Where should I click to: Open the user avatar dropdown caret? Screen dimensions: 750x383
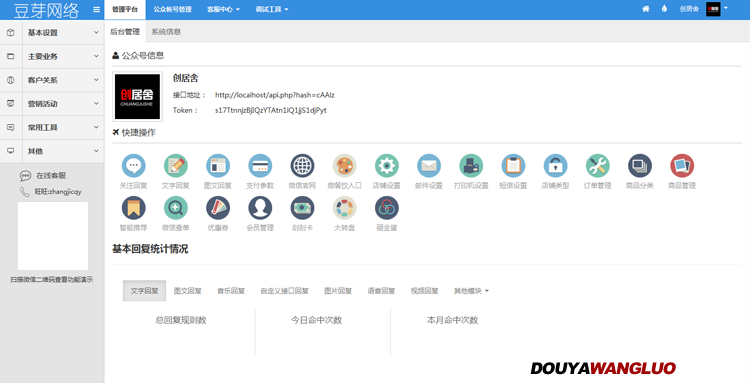tap(726, 8)
